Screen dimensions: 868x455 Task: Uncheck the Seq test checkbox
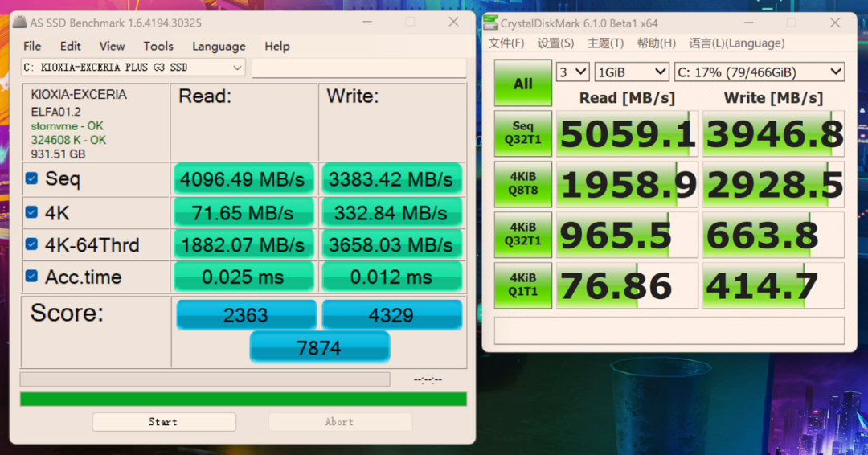31,178
